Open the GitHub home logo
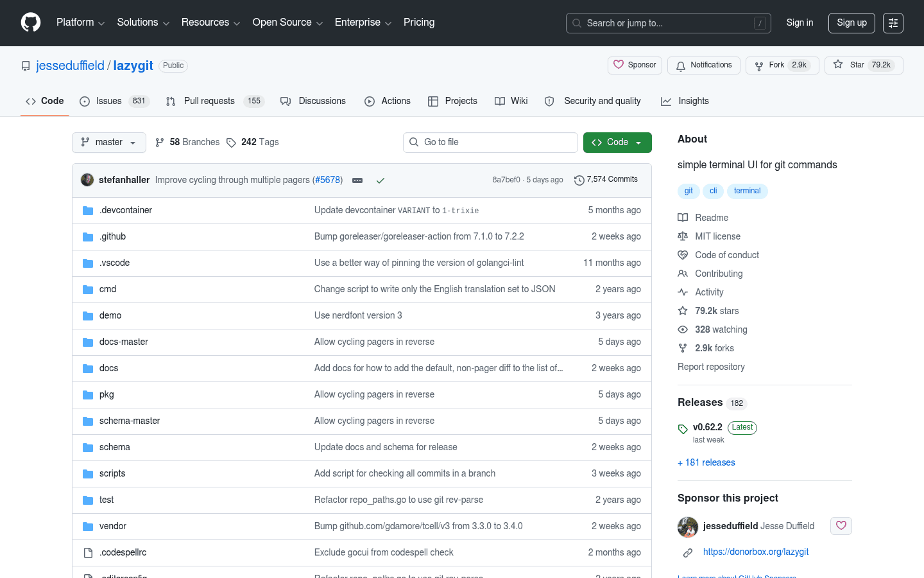This screenshot has height=578, width=924. [x=31, y=22]
